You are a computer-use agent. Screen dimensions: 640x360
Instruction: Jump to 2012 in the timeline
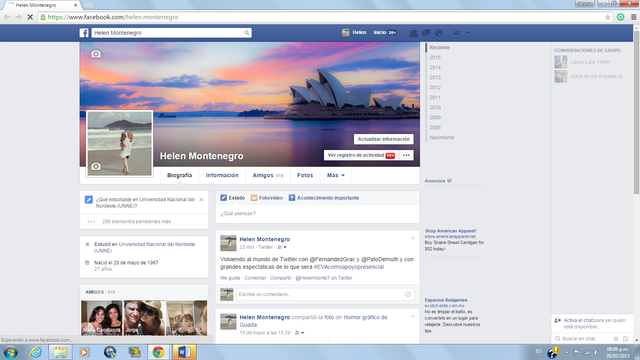(x=435, y=88)
